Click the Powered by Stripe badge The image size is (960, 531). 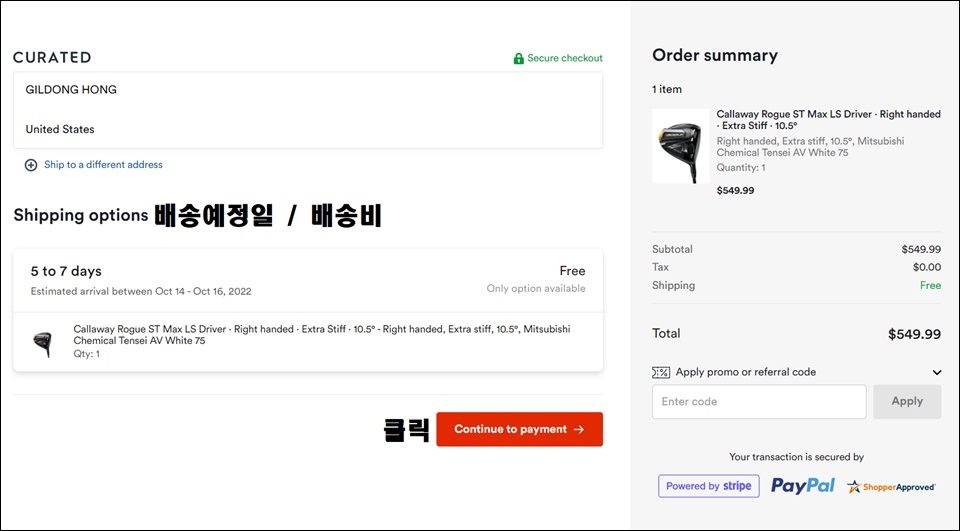pyautogui.click(x=708, y=486)
